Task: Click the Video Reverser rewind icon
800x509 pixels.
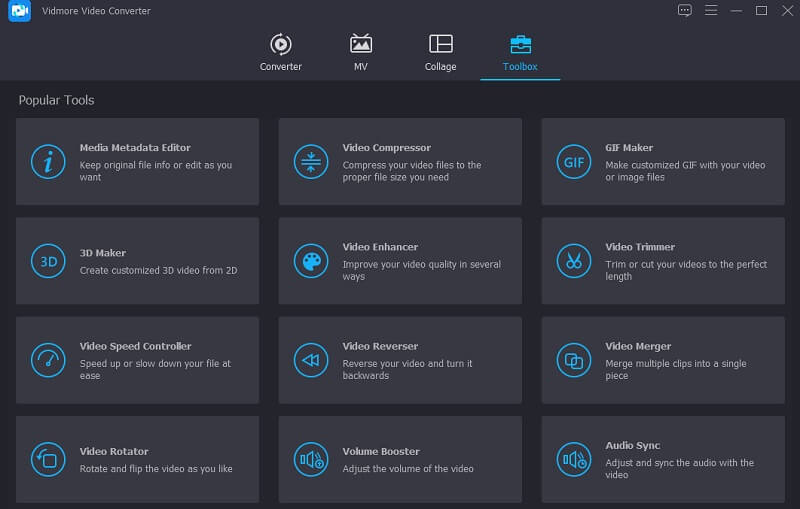Action: pos(310,360)
